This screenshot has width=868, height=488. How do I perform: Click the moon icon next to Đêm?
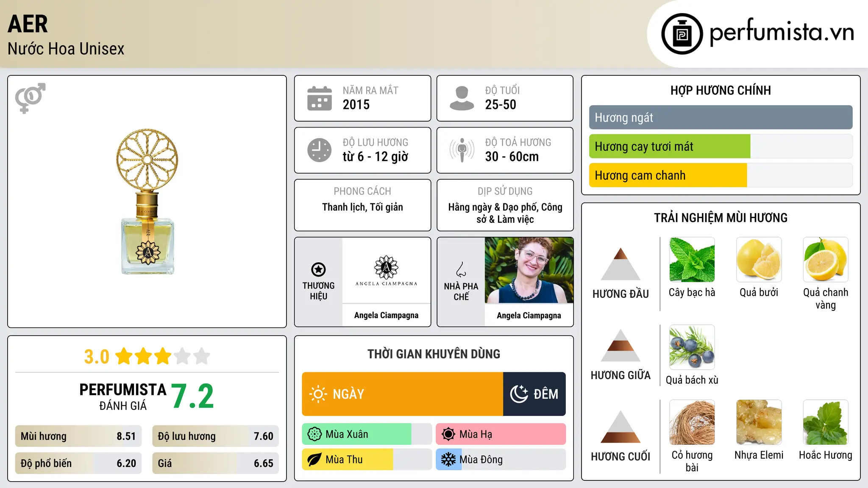(x=519, y=394)
